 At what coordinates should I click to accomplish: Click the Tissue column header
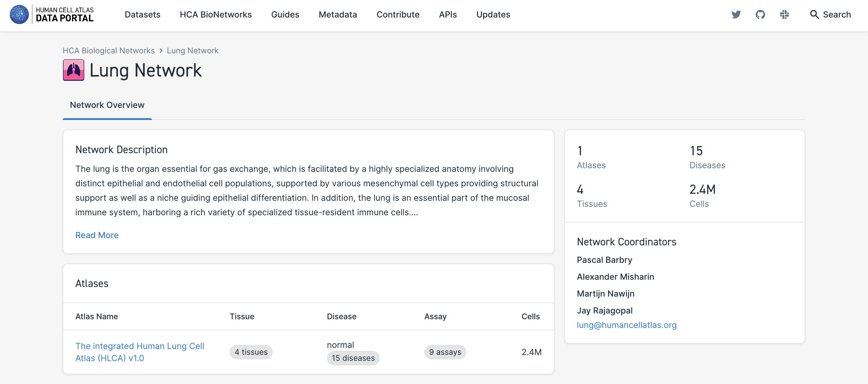[242, 316]
